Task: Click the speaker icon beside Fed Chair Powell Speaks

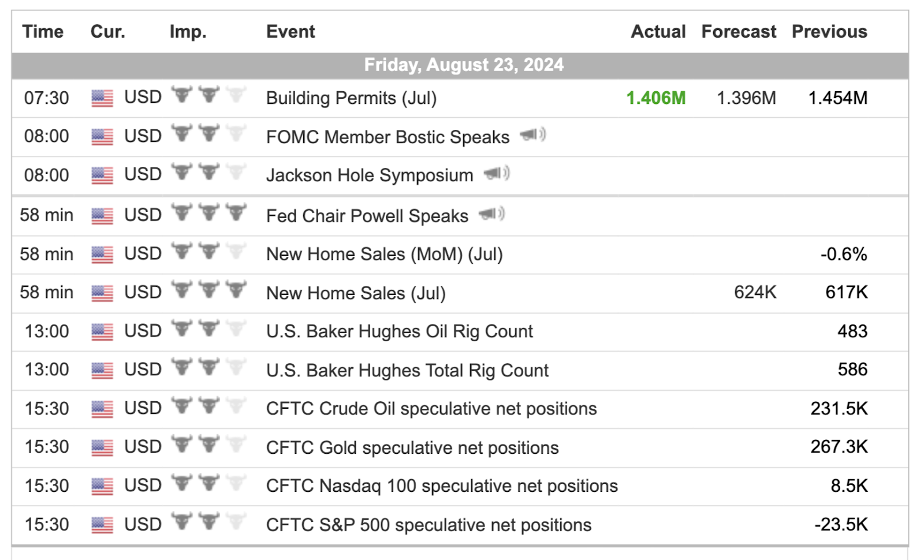Action: pos(491,214)
